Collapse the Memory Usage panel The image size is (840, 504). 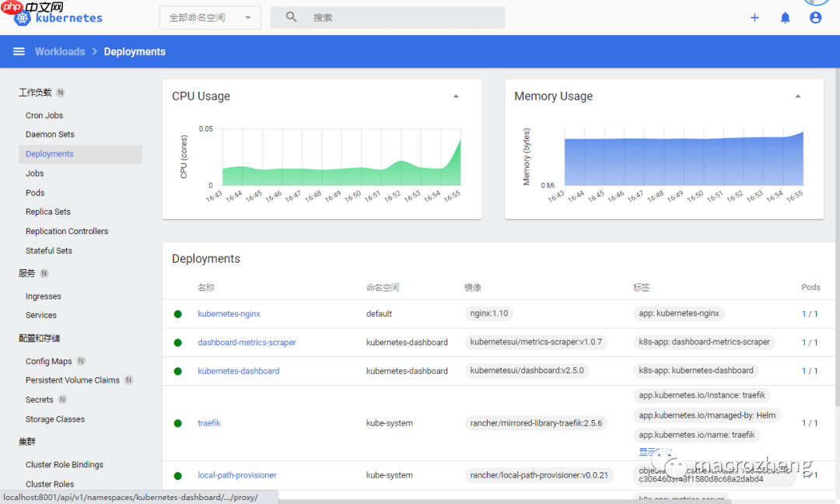pos(798,96)
